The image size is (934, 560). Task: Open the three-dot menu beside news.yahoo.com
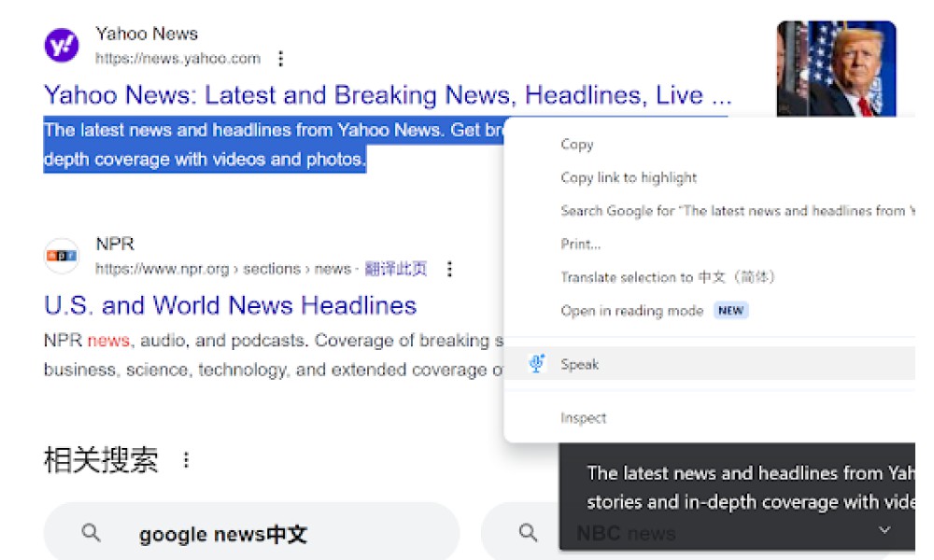[x=280, y=58]
